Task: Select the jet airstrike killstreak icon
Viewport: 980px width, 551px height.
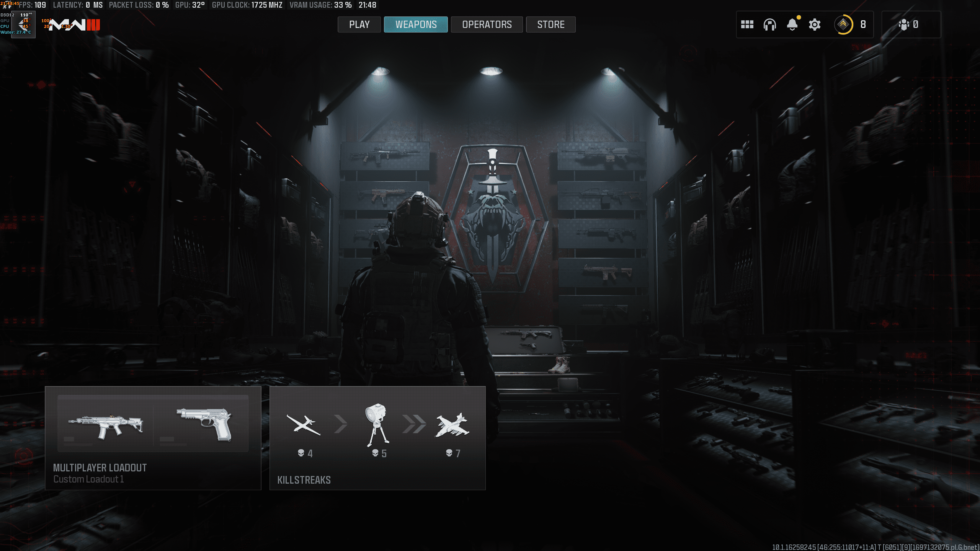Action: tap(452, 425)
